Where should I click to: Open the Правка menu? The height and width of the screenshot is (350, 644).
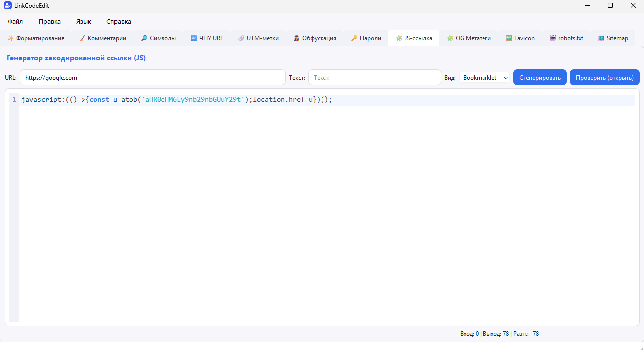(50, 22)
